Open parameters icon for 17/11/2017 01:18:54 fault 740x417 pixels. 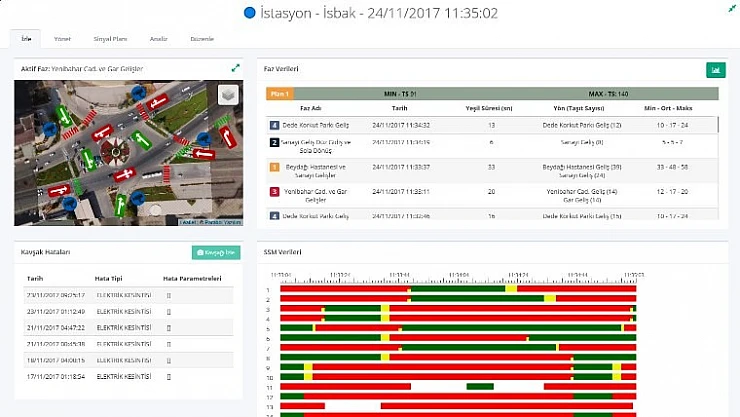pos(168,377)
